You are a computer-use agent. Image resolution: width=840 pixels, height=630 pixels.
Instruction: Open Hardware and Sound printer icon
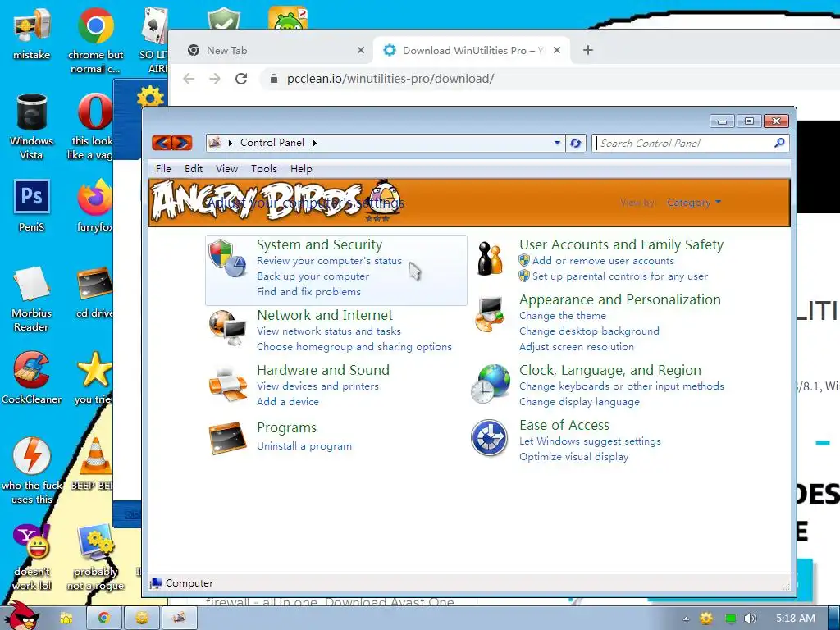point(228,384)
